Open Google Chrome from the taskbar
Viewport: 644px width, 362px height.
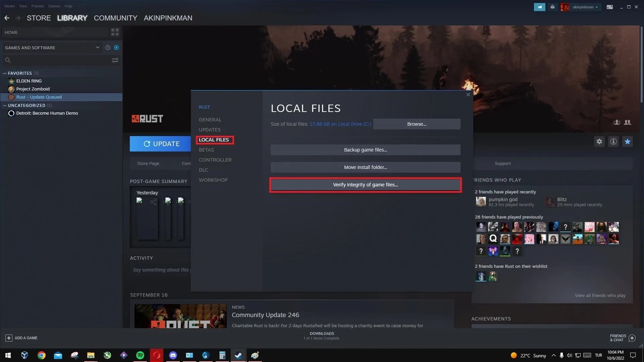(x=42, y=355)
